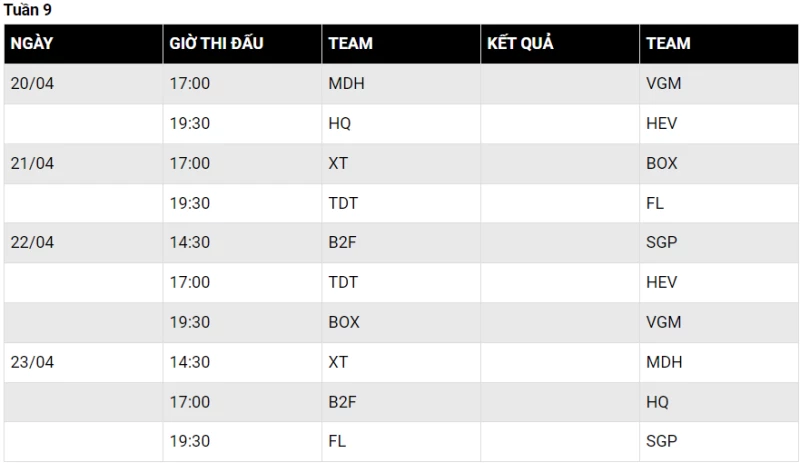
Task: Select the 22/04 date cell
Action: click(32, 243)
